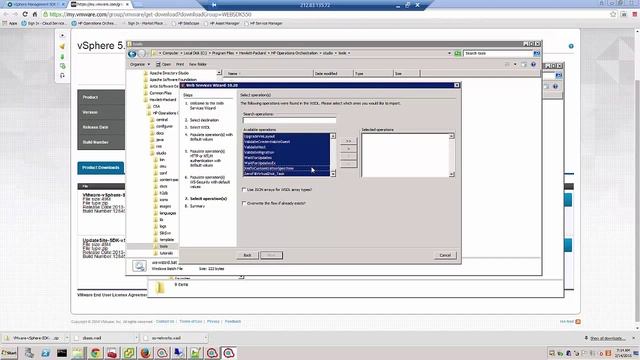The image size is (640, 360).
Task: Select WaitForUpdates operation in the list
Action: 286,158
